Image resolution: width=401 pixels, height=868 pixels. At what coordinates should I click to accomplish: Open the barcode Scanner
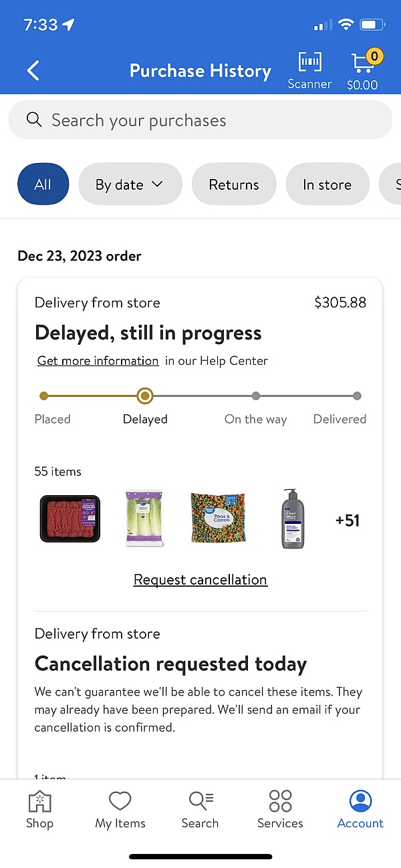click(309, 69)
